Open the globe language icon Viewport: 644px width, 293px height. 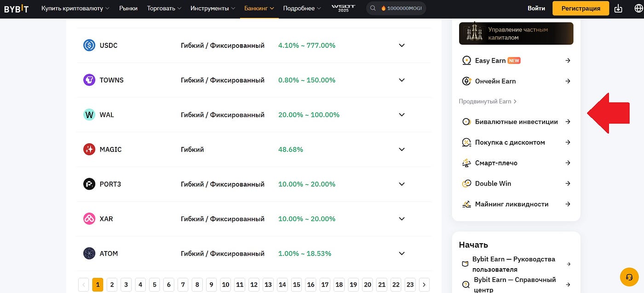638,8
